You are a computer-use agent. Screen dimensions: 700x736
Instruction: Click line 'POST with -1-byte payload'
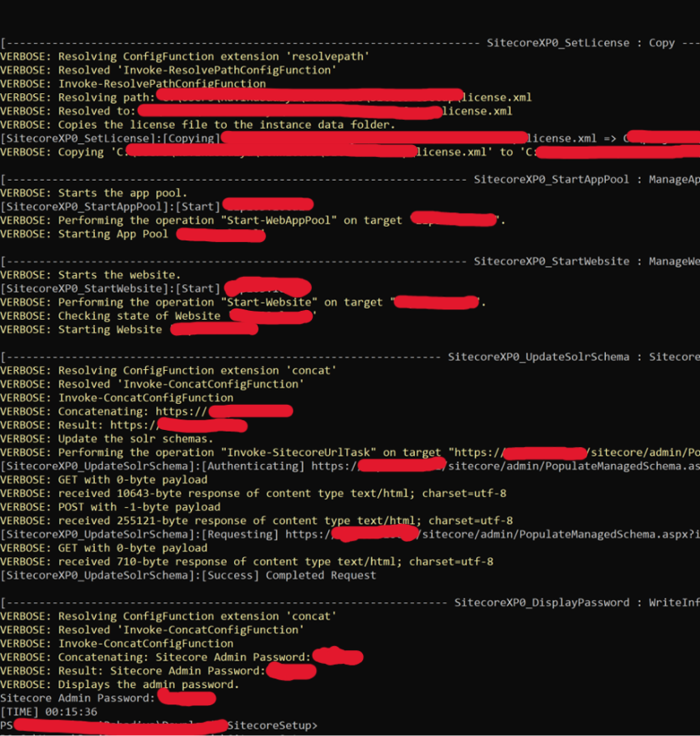(x=110, y=507)
